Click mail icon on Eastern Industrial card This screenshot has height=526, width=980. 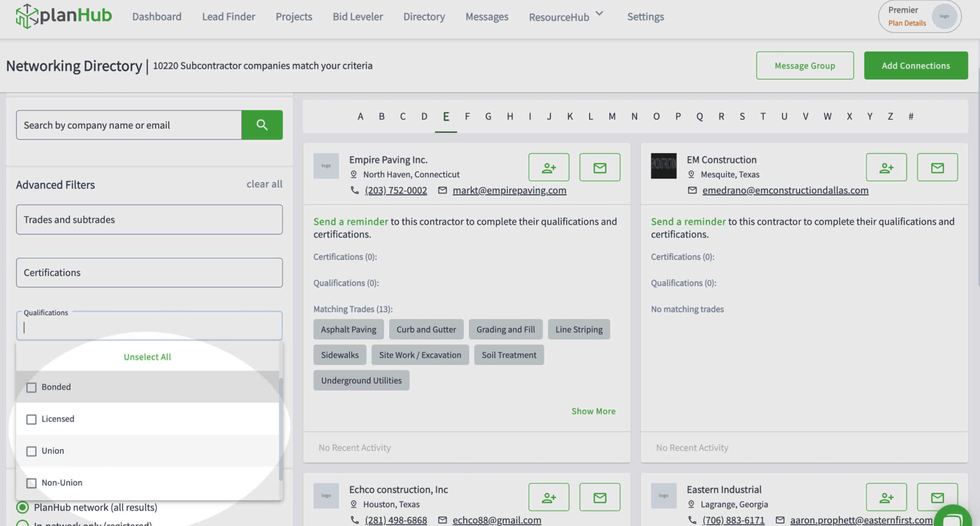click(x=937, y=497)
